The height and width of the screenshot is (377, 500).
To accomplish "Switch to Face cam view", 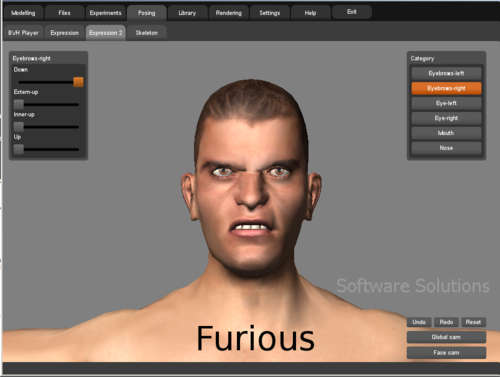I will pos(446,352).
